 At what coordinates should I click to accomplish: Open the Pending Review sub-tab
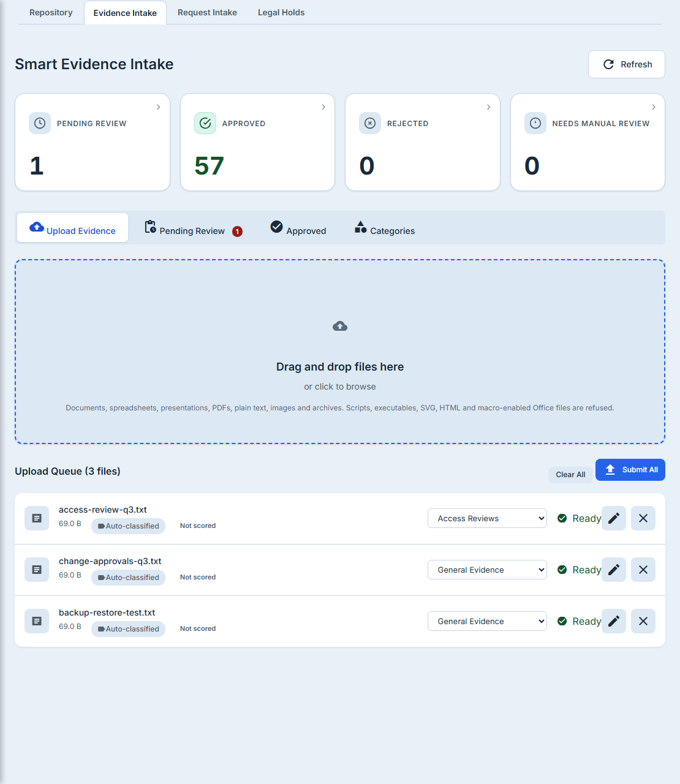193,228
